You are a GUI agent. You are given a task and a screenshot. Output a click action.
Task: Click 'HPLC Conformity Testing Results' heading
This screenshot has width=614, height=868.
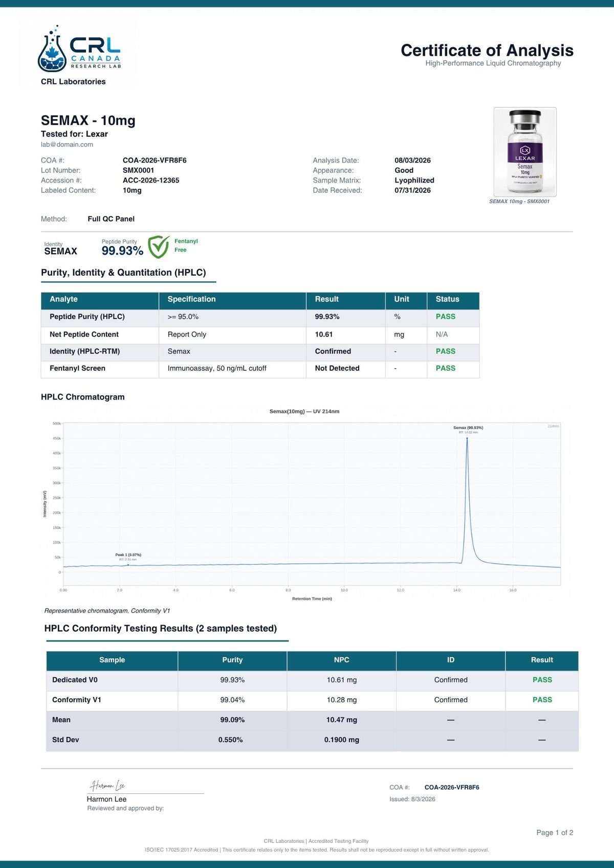pyautogui.click(x=161, y=629)
